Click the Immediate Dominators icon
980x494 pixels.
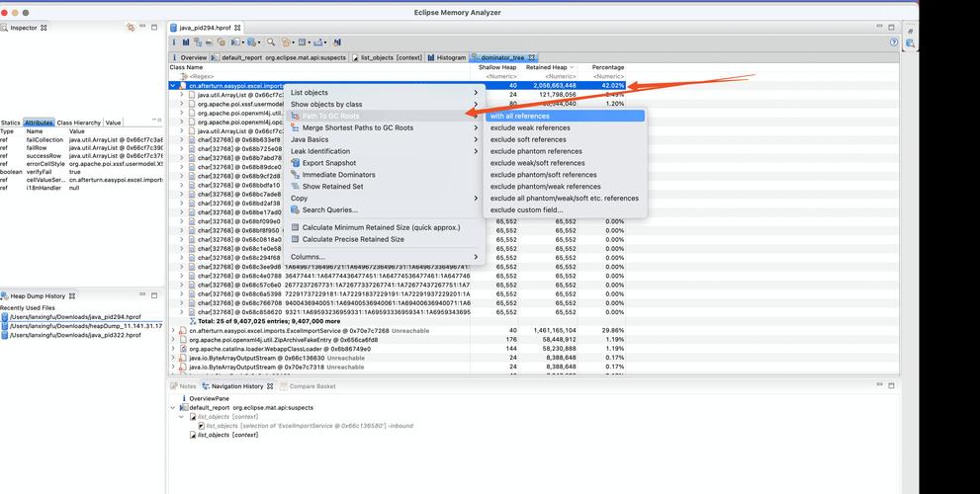point(295,175)
